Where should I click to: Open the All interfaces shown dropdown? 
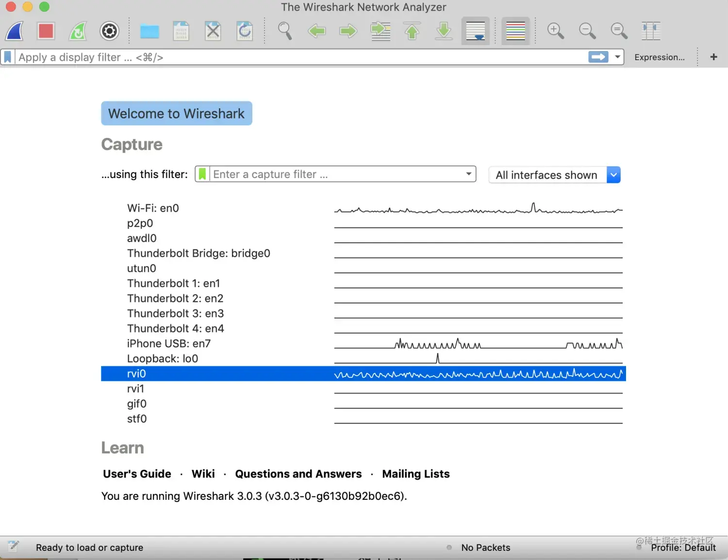click(555, 175)
